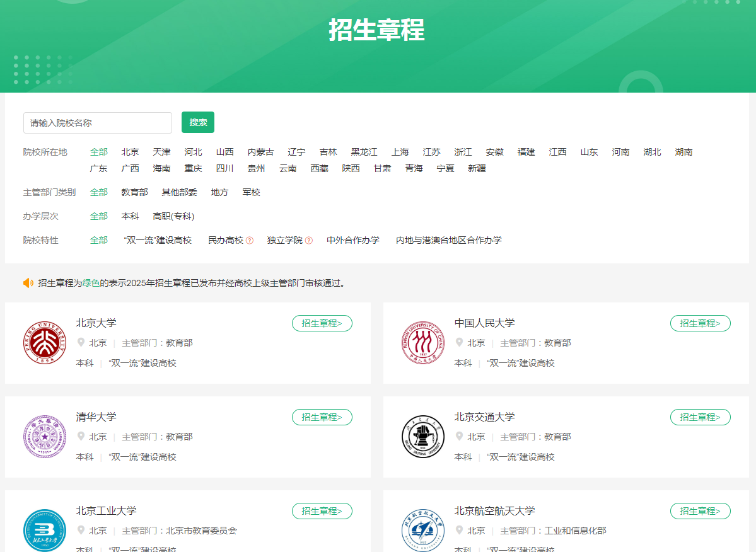Click the location pin icon on 中国人民大学 card
The image size is (756, 552).
coord(460,342)
